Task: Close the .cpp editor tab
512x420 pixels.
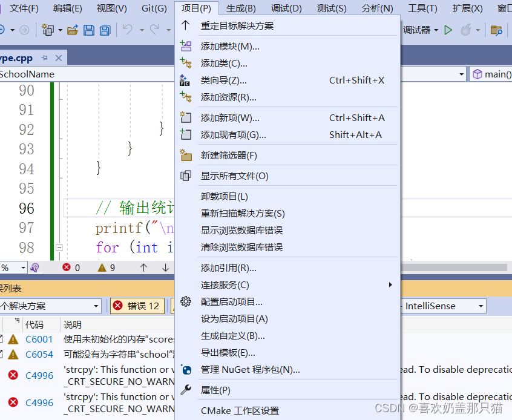Action: (x=59, y=58)
